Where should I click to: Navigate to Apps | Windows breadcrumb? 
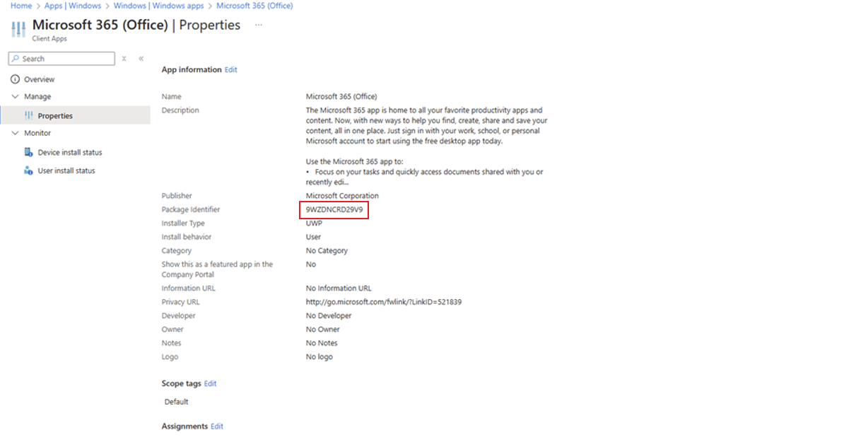(x=72, y=6)
